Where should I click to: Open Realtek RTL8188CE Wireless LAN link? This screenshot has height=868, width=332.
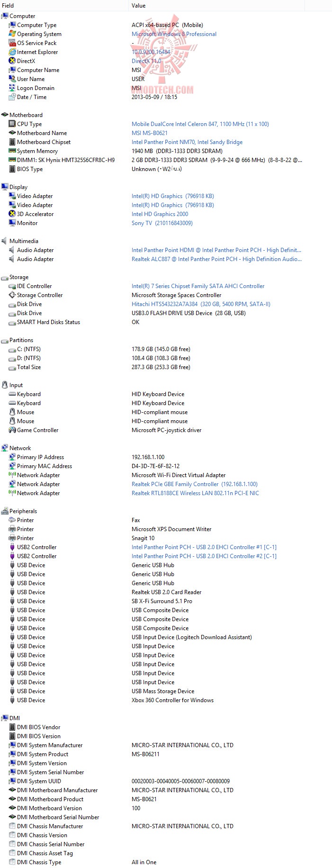pos(195,493)
